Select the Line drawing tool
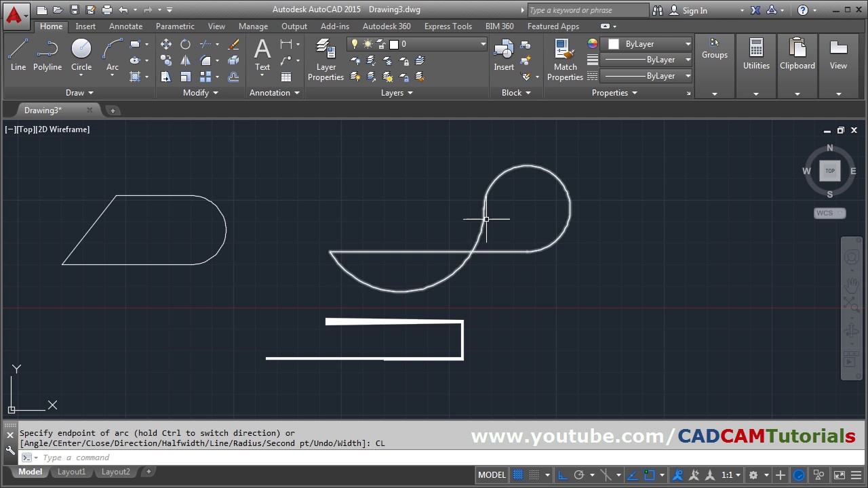Screen dimensions: 868x488 (x=18, y=54)
